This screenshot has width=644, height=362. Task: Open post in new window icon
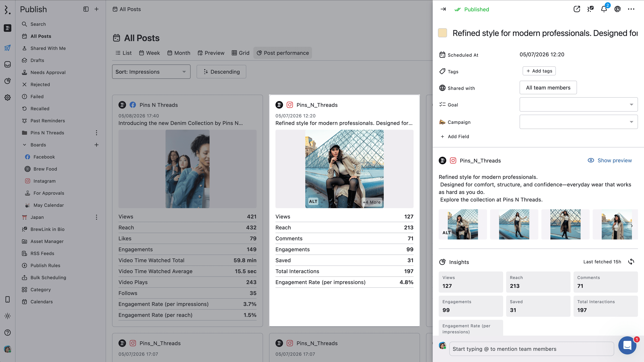[x=577, y=9]
